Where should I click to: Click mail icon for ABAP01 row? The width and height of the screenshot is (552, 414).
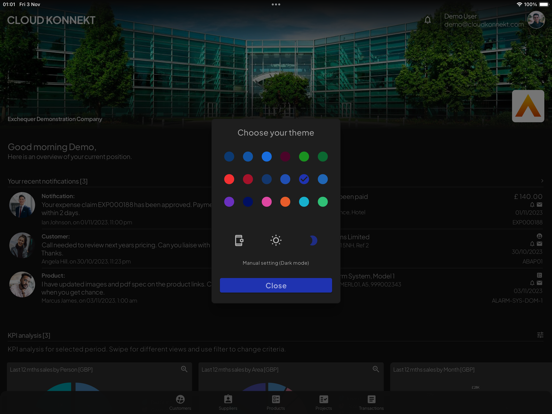tap(540, 244)
